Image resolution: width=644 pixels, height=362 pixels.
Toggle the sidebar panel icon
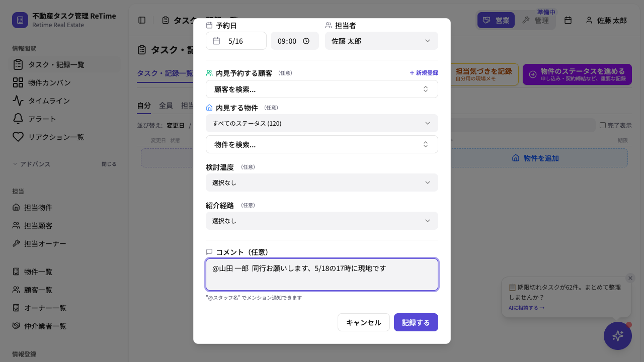(142, 20)
